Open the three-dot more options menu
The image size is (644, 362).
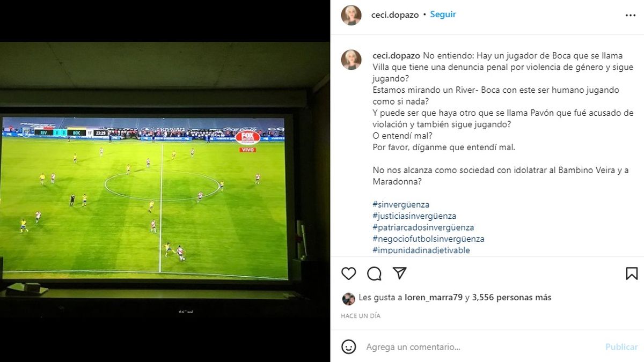tap(631, 16)
